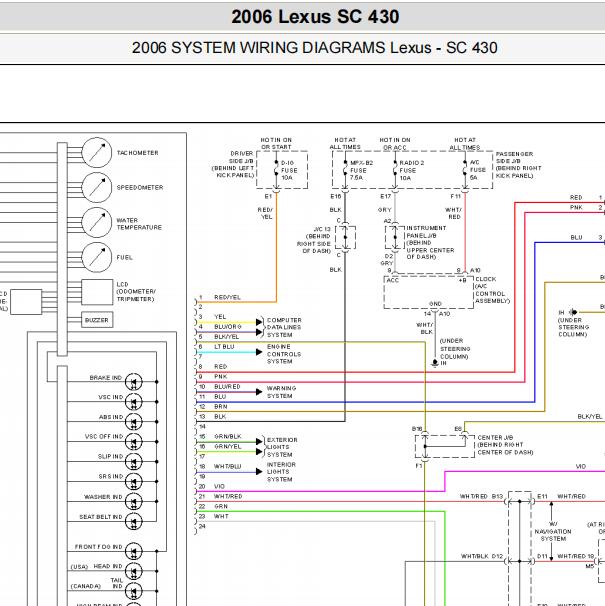Select the D-10 10A fuse symbol
This screenshot has width=605, height=606.
click(x=276, y=170)
